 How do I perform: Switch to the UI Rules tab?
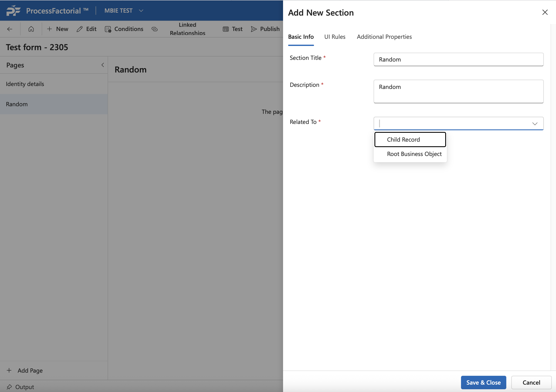(x=335, y=37)
